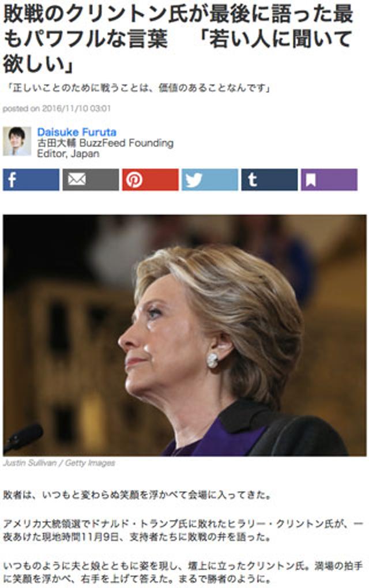Click last paragraph starting いつものように
This screenshot has width=369, height=588.
click(183, 572)
